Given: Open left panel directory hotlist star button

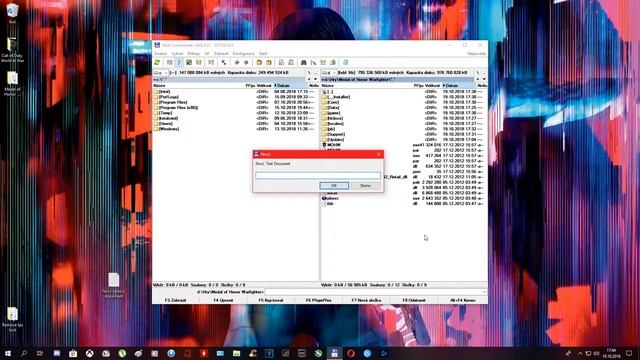Looking at the screenshot, I should point(309,79).
